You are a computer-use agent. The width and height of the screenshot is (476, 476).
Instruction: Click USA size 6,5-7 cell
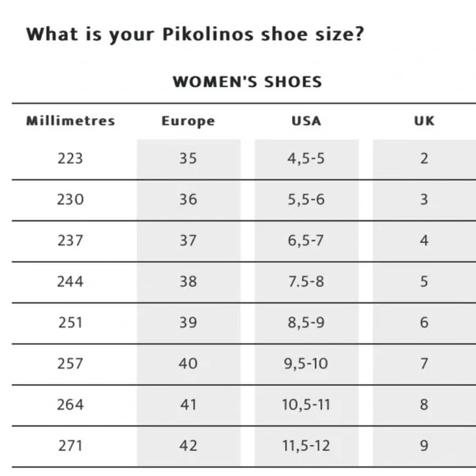pos(307,240)
